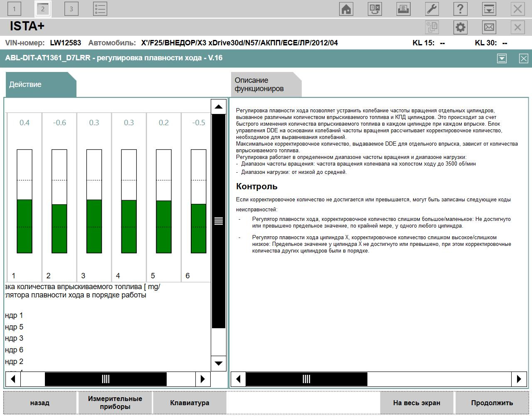
Task: Click the 0.2 value above cylinder 5
Action: [x=164, y=123]
